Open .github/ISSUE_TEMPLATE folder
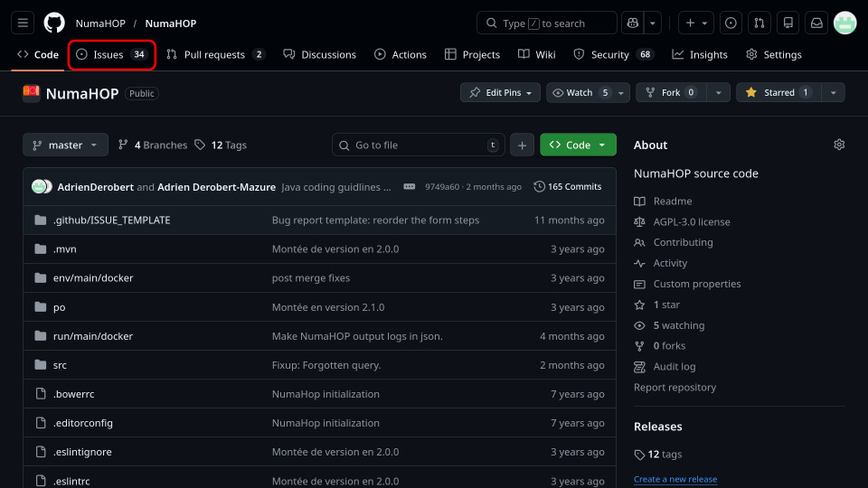The height and width of the screenshot is (488, 868). (112, 221)
